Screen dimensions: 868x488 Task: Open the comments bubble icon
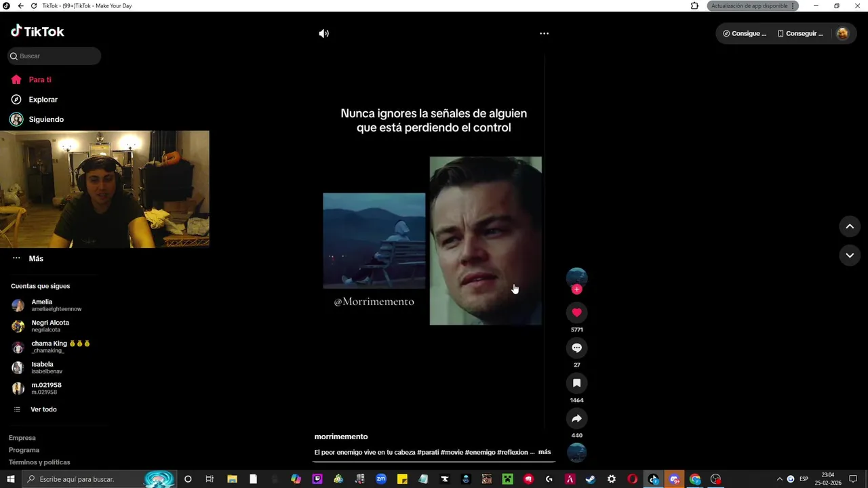click(x=576, y=348)
